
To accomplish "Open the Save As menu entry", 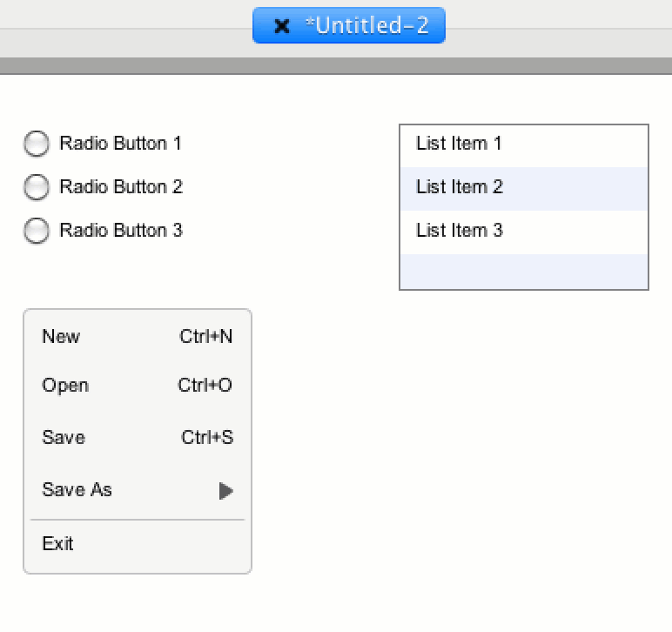I will coord(77,490).
